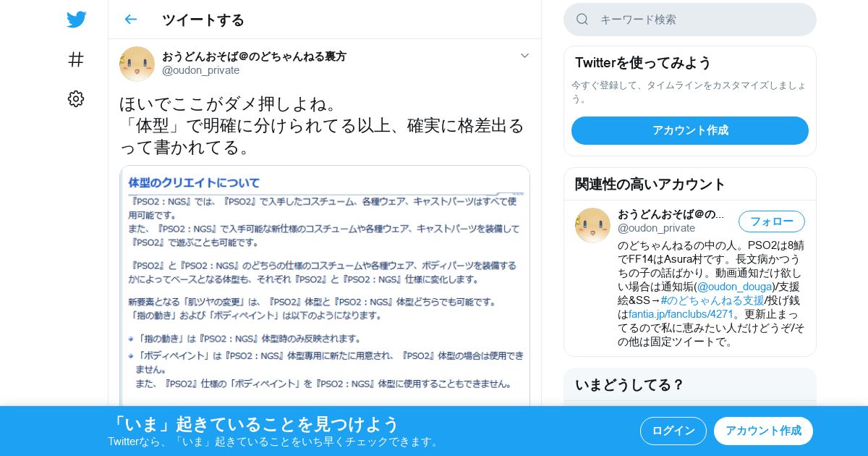Viewport: 868px width, 456px height.
Task: Open the @oudon_douga mention link
Action: pos(734,287)
